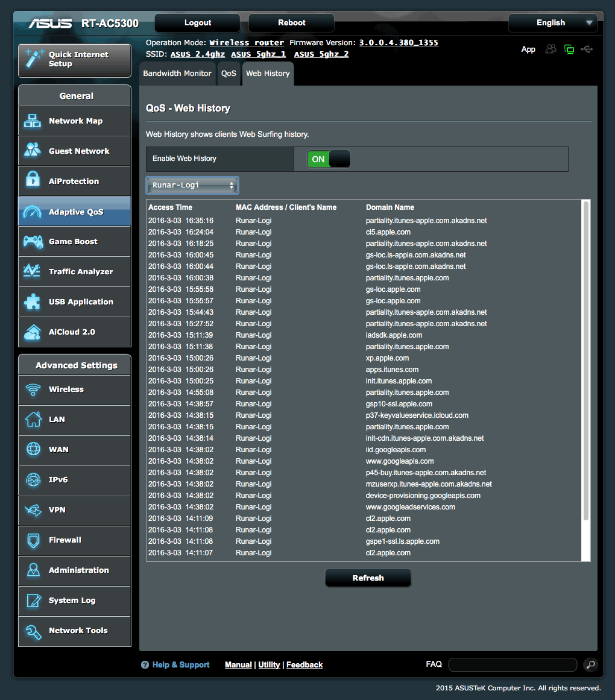This screenshot has width=615, height=700.
Task: Expand the English language selector
Action: (552, 22)
